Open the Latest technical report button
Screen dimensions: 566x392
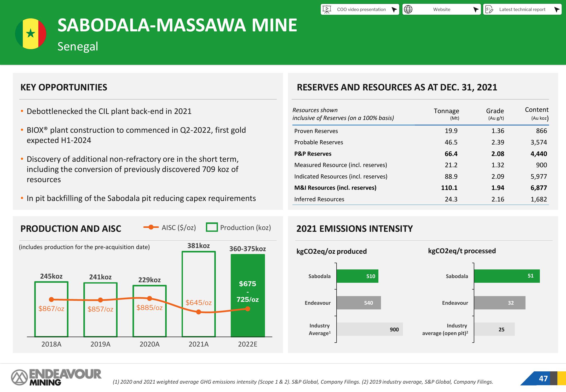[x=522, y=9]
